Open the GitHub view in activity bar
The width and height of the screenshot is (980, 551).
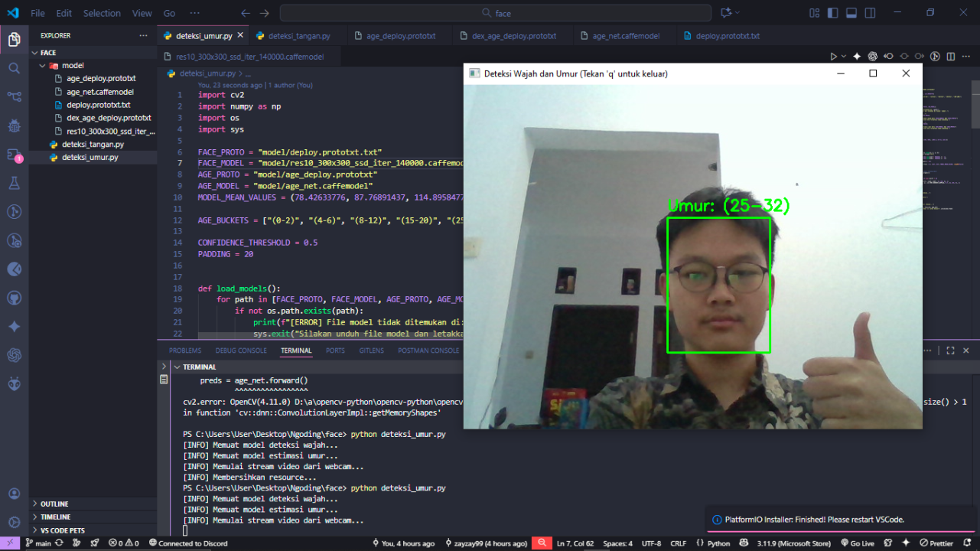[14, 298]
